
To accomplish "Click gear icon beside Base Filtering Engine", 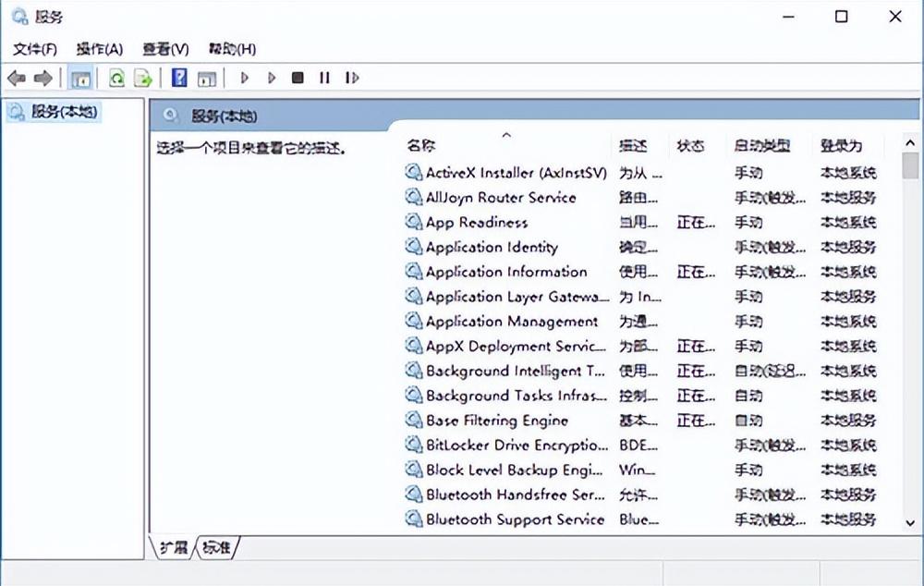I will click(x=414, y=420).
